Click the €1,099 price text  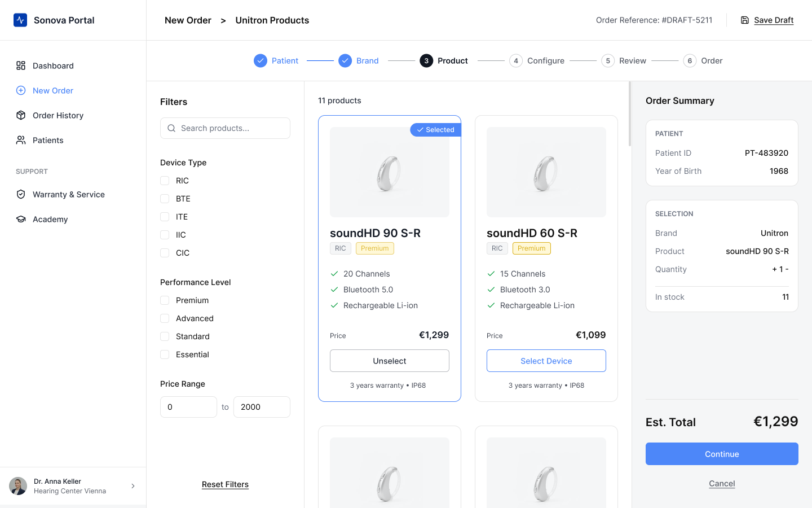[x=590, y=335]
